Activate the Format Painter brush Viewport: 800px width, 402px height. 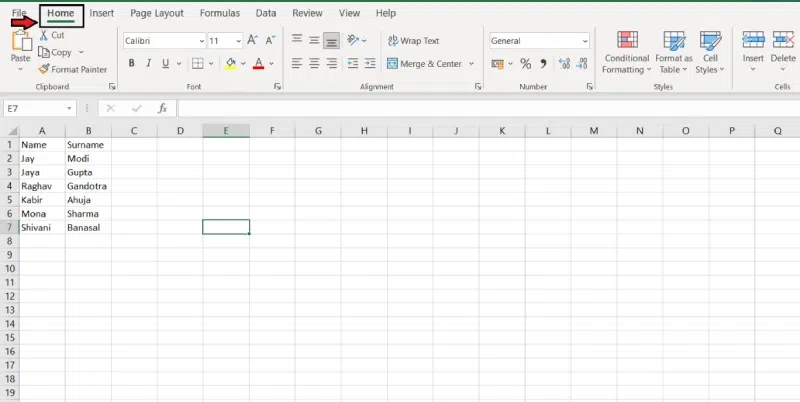click(72, 69)
